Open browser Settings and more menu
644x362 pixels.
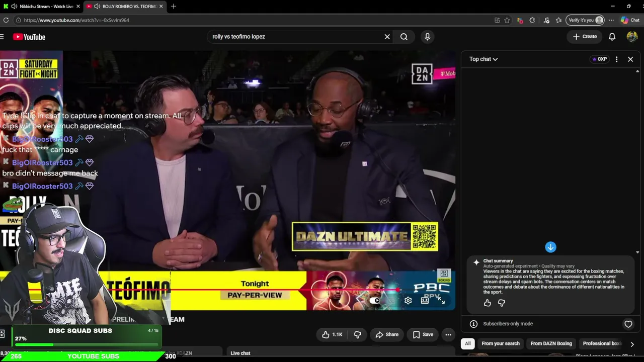tap(611, 20)
